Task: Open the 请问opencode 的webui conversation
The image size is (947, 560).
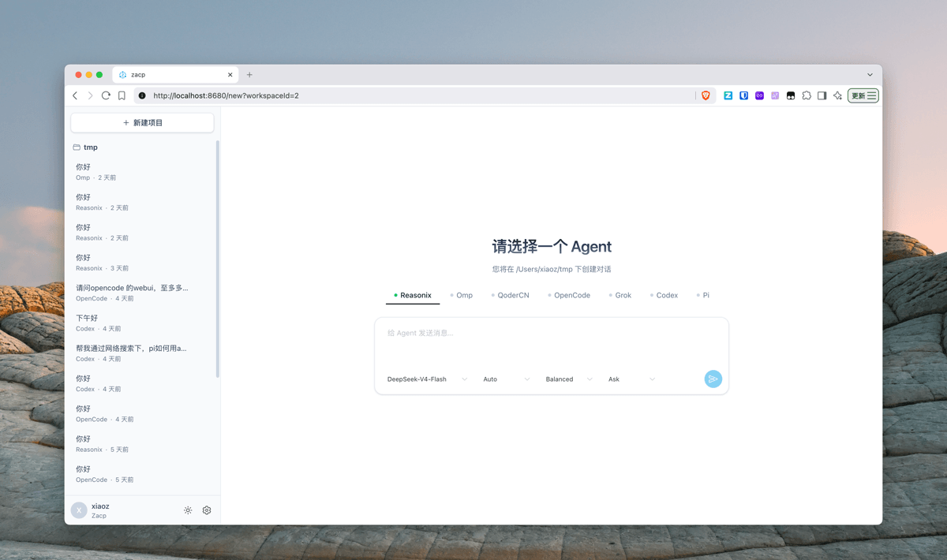Action: point(142,293)
